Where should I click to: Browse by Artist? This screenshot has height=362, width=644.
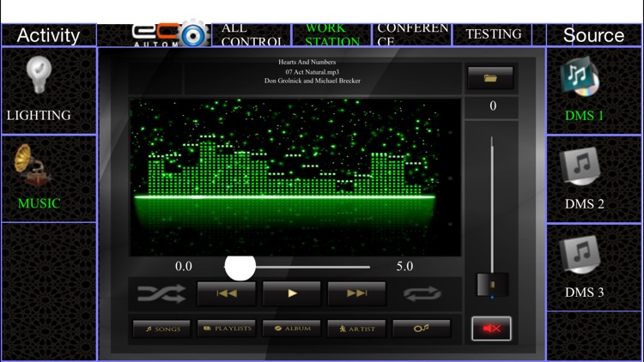[356, 329]
